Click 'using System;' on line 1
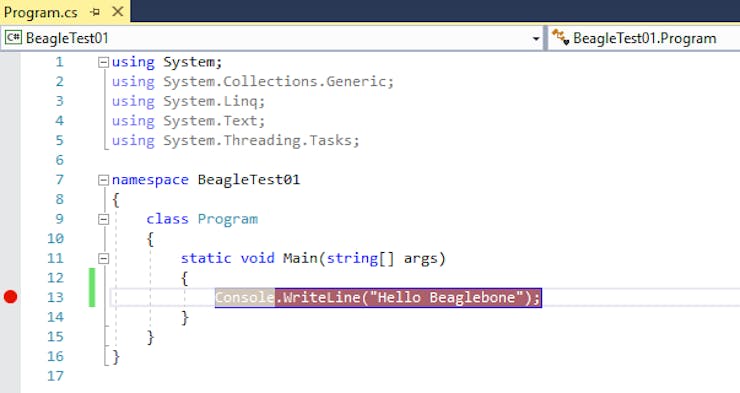The height and width of the screenshot is (393, 740). pyautogui.click(x=167, y=62)
